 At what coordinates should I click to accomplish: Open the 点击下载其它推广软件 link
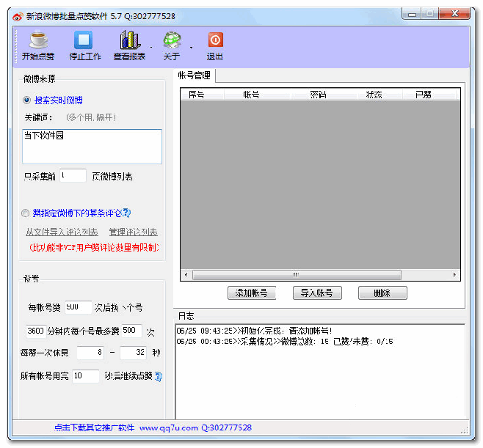click(x=94, y=427)
